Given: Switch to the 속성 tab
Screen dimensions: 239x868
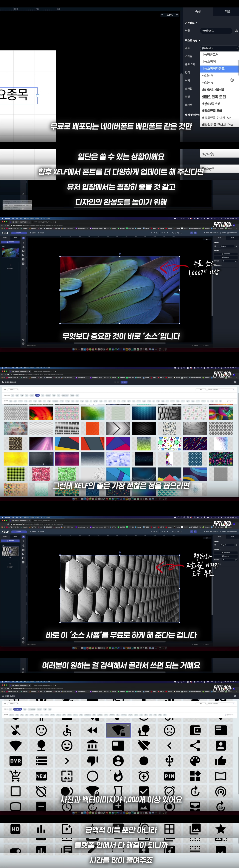Looking at the screenshot, I should 198,11.
